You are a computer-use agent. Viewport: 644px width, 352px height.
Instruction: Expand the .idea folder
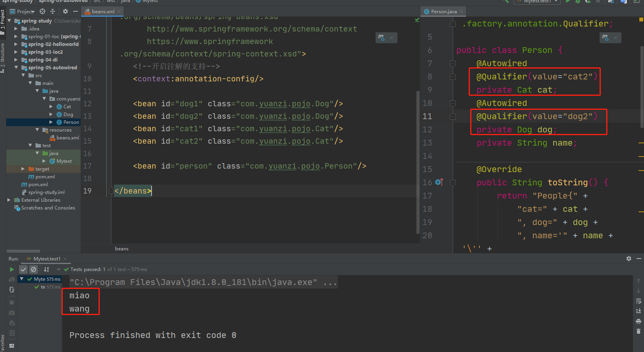pyautogui.click(x=16, y=29)
